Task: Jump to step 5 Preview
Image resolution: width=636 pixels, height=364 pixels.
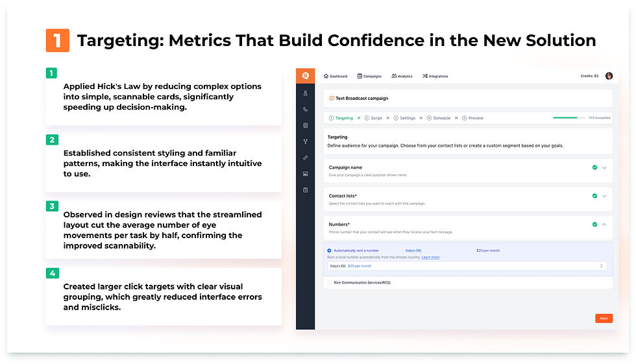Action: [x=472, y=118]
